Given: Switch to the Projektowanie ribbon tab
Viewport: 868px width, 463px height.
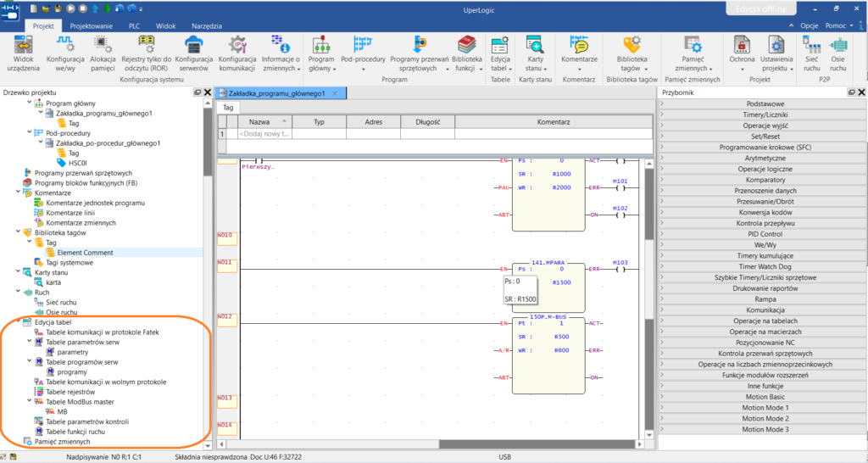Looking at the screenshot, I should coord(91,26).
